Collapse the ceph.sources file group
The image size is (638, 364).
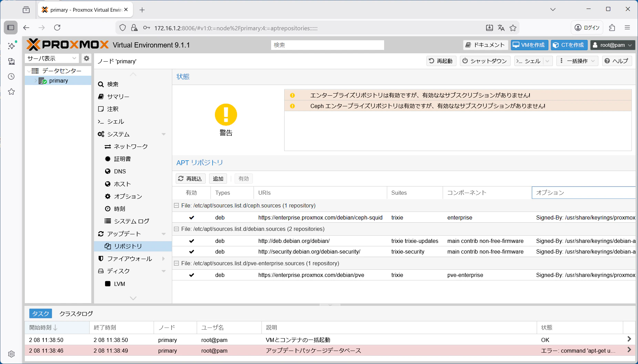(176, 205)
